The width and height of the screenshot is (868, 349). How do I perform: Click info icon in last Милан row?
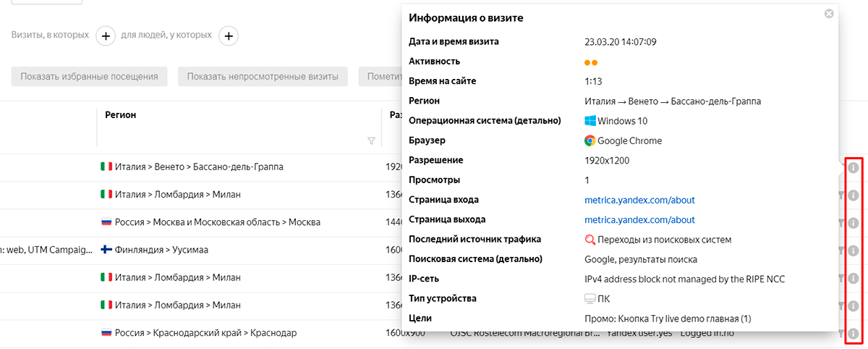tap(854, 306)
